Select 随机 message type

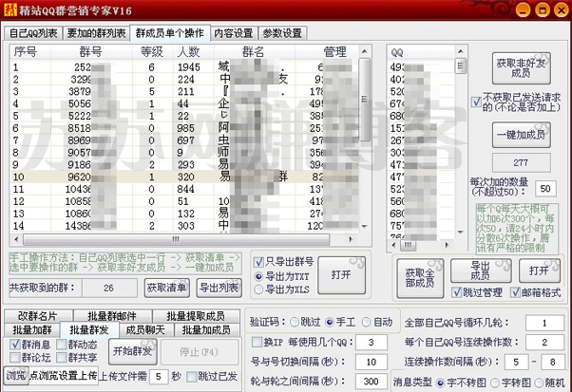tap(539, 383)
